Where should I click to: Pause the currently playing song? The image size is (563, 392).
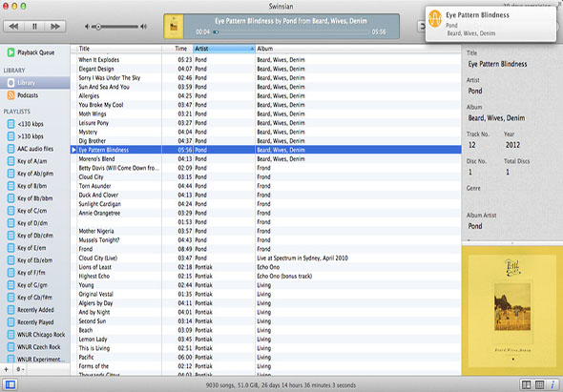pyautogui.click(x=34, y=27)
